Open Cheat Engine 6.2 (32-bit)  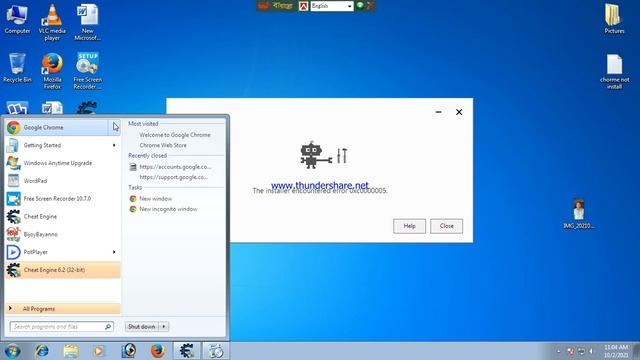point(63,270)
